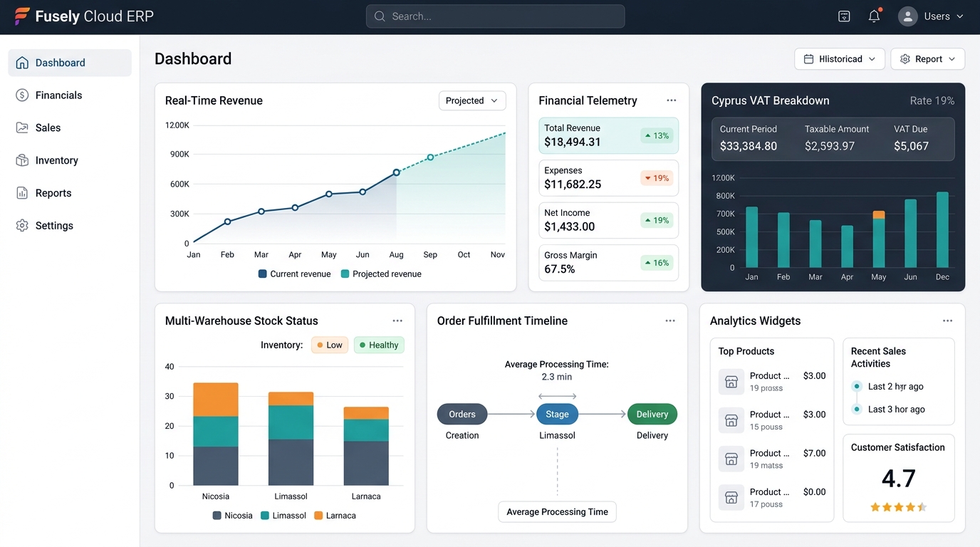Click the Orders stage pill
This screenshot has width=980, height=547.
tap(462, 415)
